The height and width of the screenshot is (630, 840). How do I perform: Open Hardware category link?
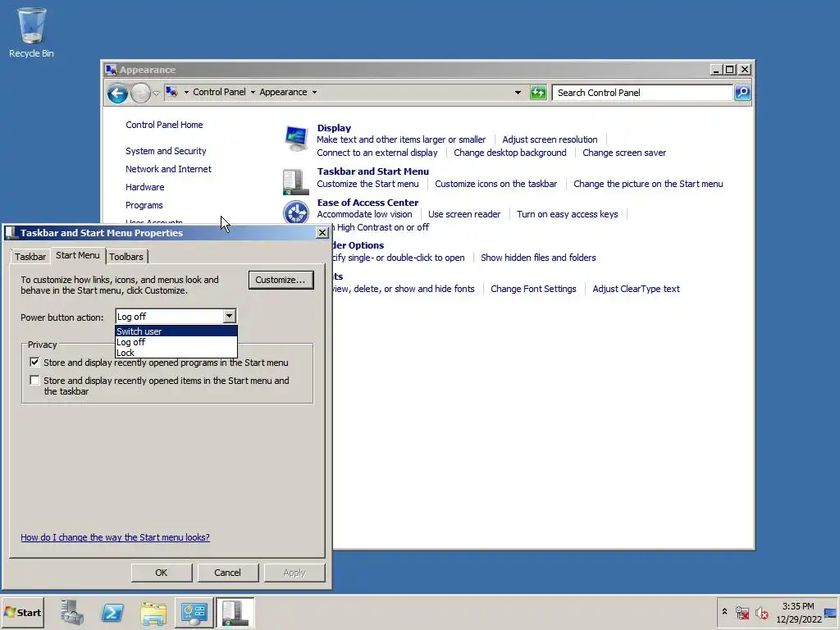[x=144, y=188]
